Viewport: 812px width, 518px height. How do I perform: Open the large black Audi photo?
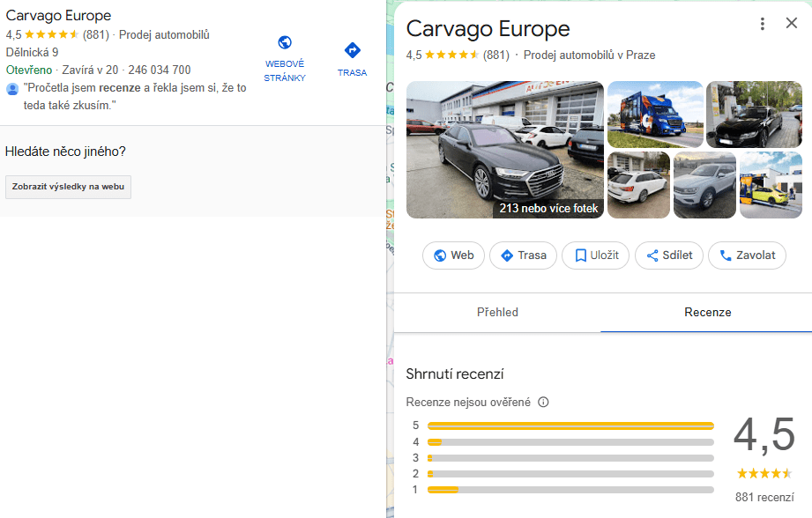tap(504, 150)
